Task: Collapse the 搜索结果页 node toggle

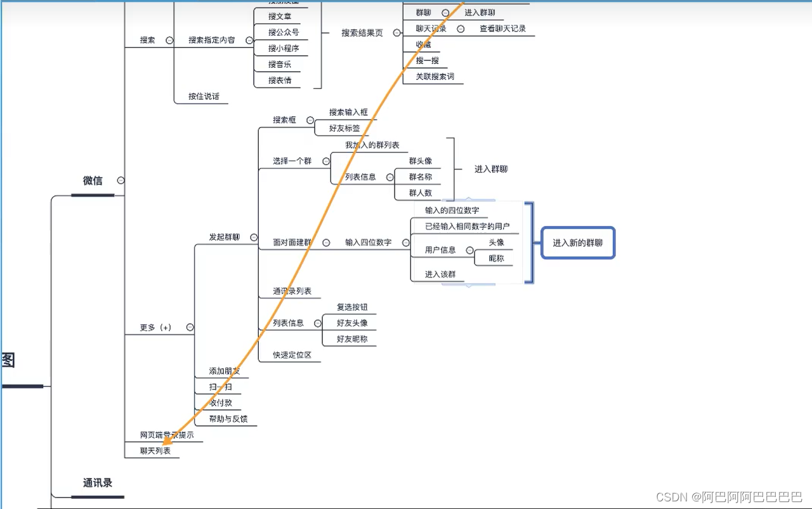Action: coord(396,33)
